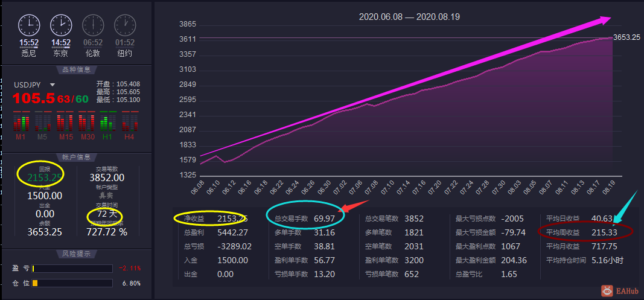Select the H1 timeframe signal meter
The height and width of the screenshot is (300, 644).
[107, 126]
